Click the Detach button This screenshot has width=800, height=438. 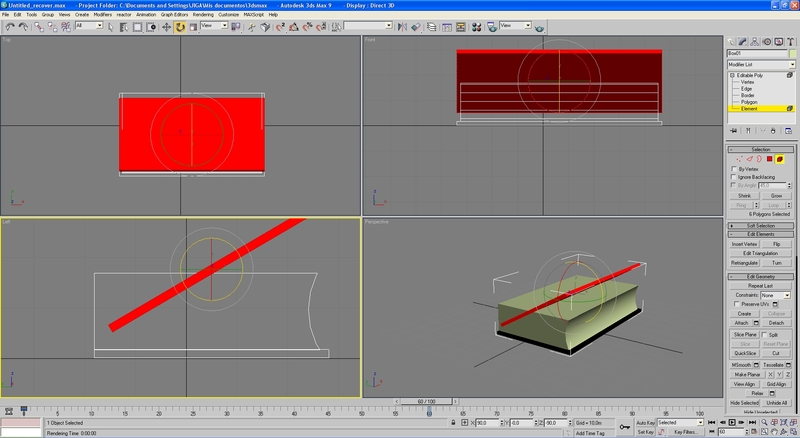click(776, 323)
